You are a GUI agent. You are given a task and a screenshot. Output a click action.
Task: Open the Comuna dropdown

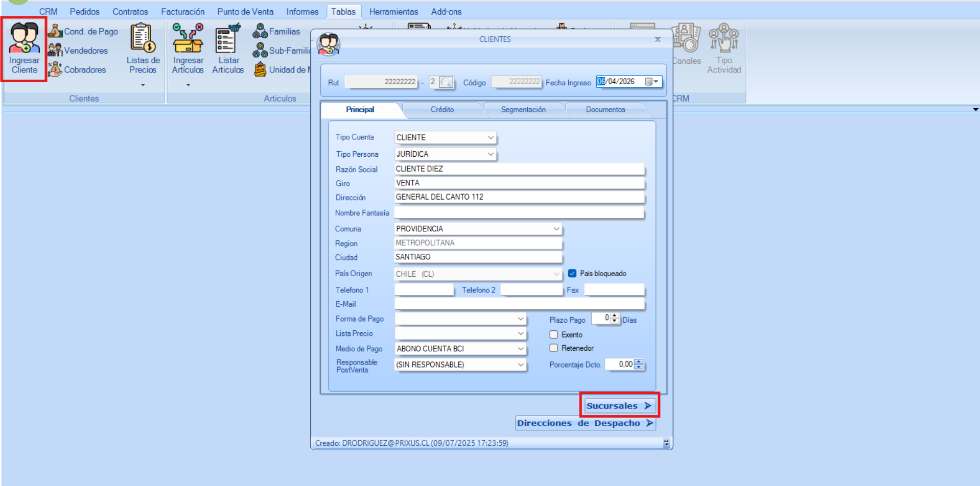(556, 229)
